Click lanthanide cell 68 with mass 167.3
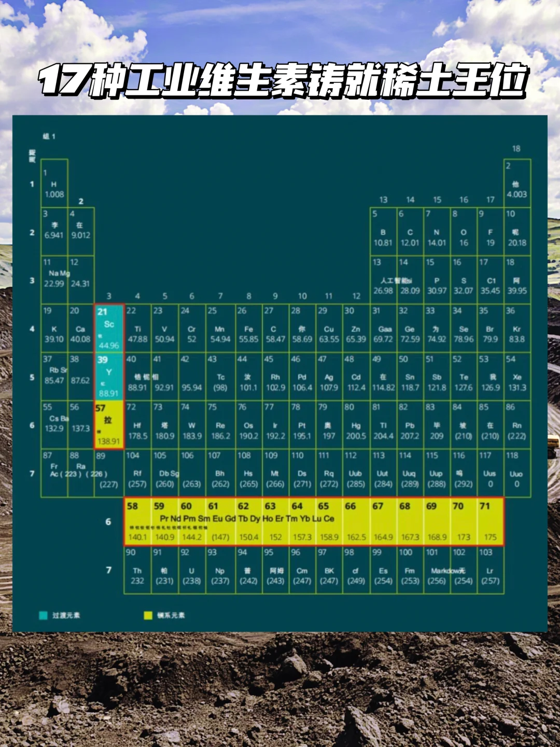Image resolution: width=560 pixels, height=747 pixels. pos(410,521)
